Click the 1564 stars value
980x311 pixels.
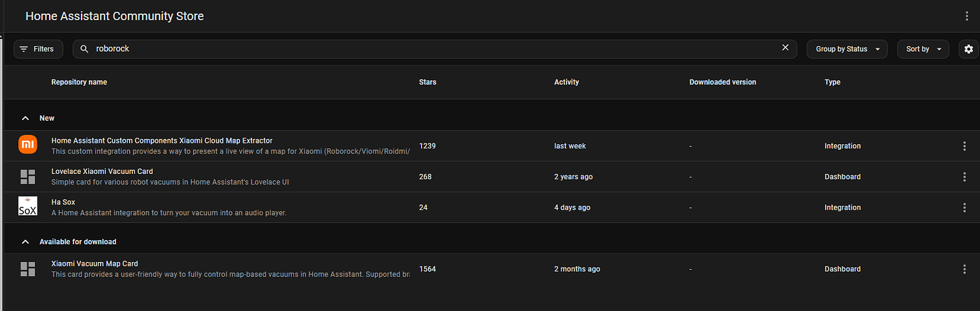tap(428, 269)
